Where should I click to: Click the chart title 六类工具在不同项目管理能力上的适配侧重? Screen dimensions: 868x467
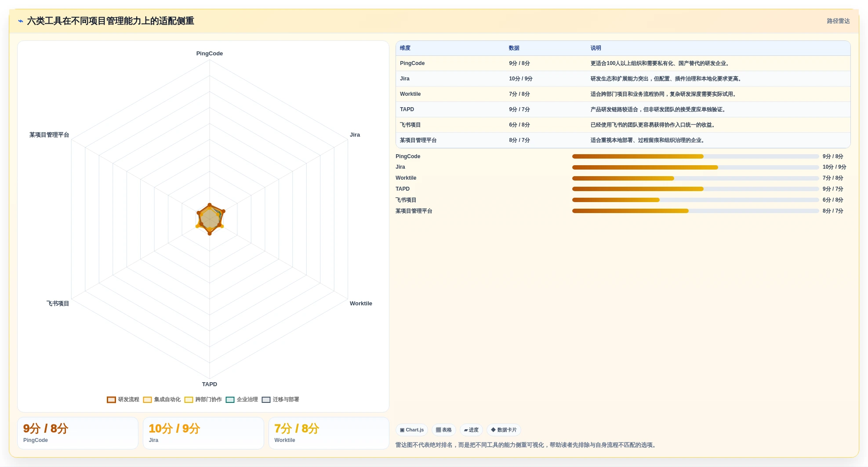pos(111,21)
